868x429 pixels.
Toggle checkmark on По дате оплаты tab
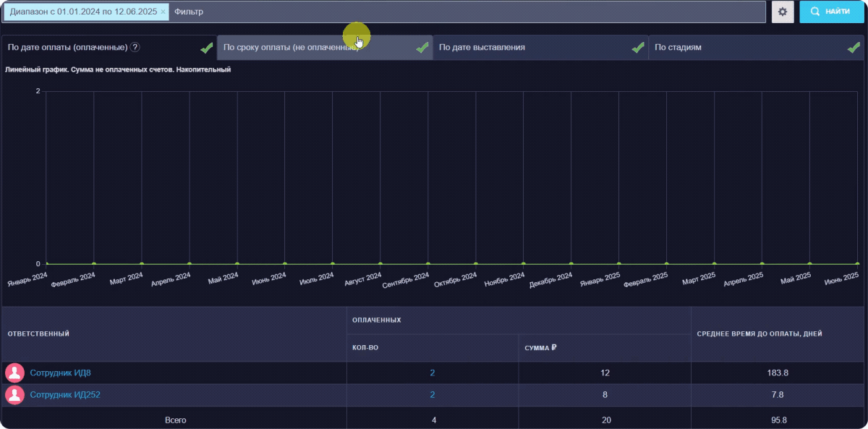(207, 48)
